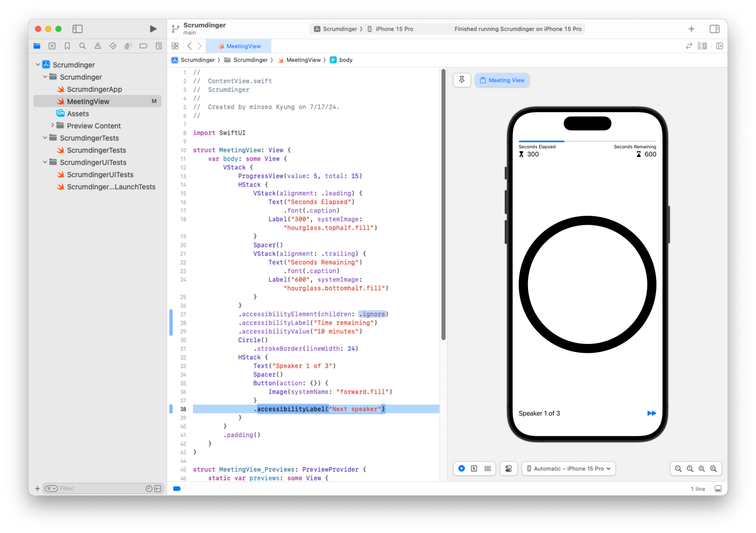Open the Issue navigator warning icon

click(x=98, y=46)
